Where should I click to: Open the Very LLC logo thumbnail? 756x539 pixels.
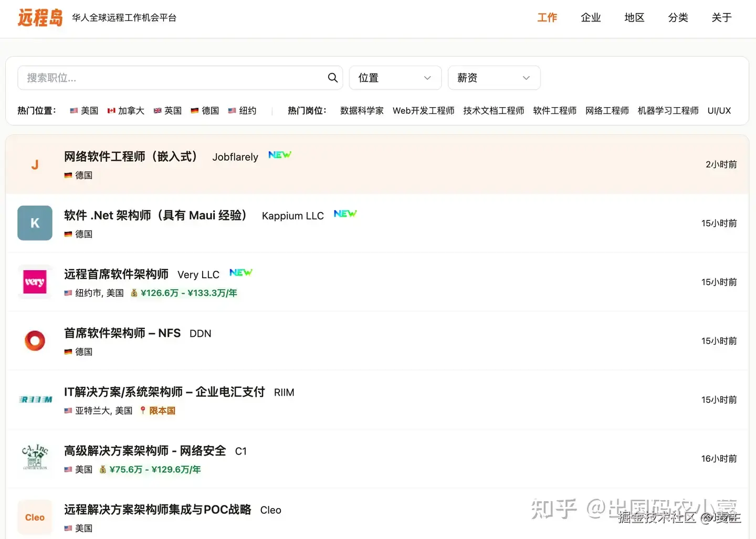click(x=35, y=282)
